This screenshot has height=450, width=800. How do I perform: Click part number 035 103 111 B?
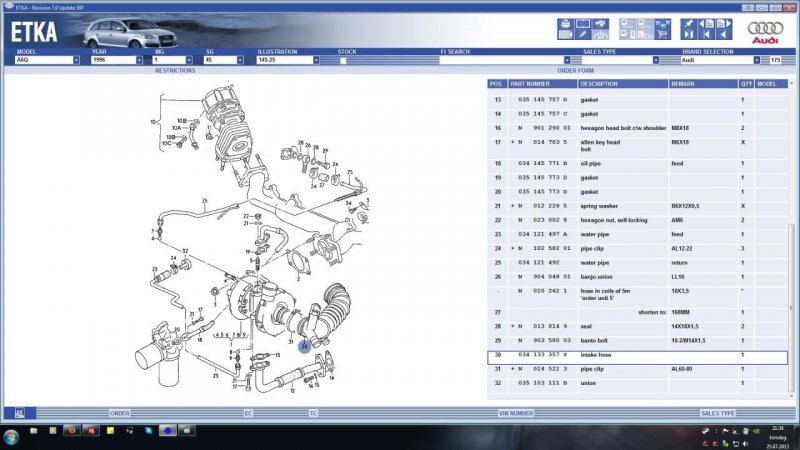[542, 384]
